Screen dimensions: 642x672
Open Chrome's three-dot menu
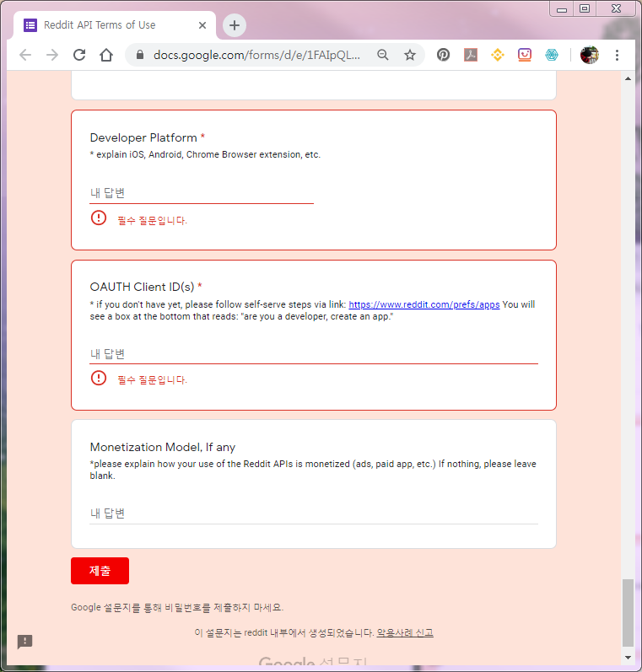coord(617,55)
